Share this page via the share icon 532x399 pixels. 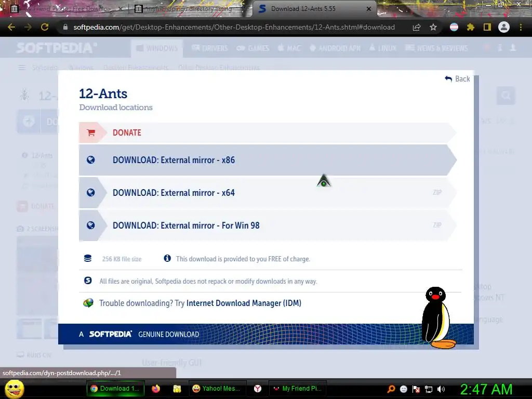tap(417, 27)
